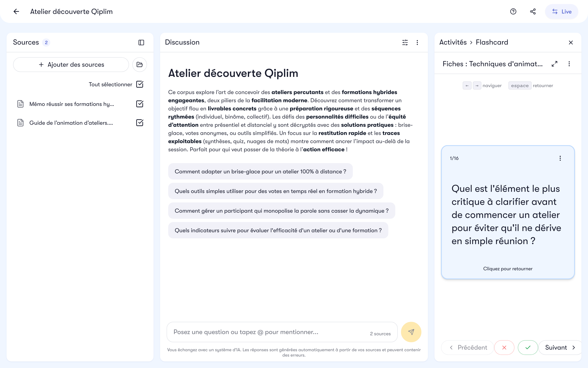588x368 pixels.
Task: Close the Flashcard panel
Action: tap(571, 43)
